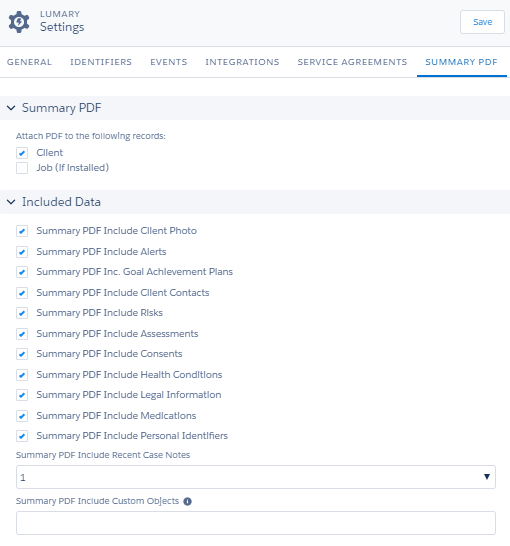
Task: Click the Include Custom Objects input field
Action: pyautogui.click(x=256, y=523)
